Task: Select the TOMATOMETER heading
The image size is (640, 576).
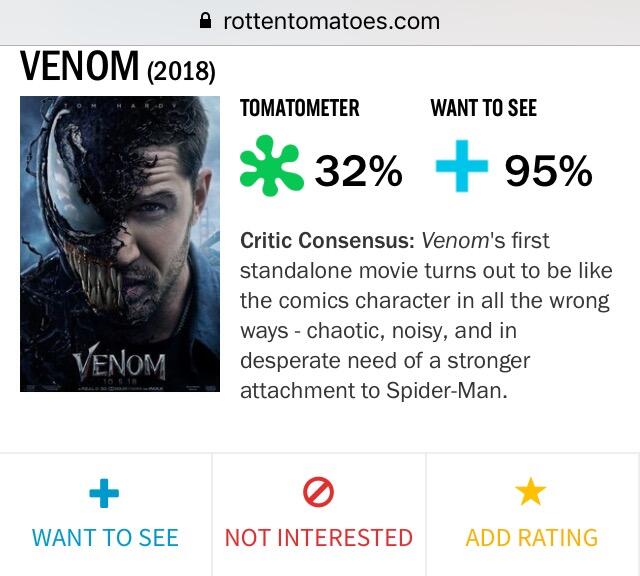Action: [300, 108]
